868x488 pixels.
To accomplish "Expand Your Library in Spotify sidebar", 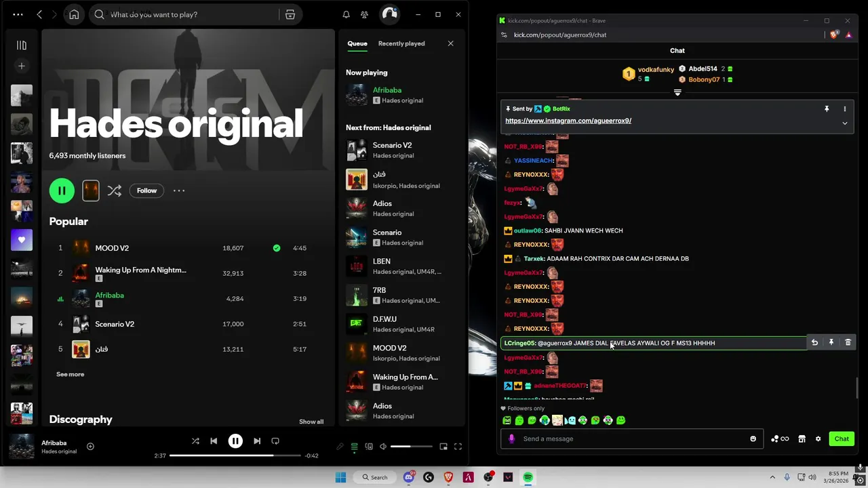I will coord(22,45).
